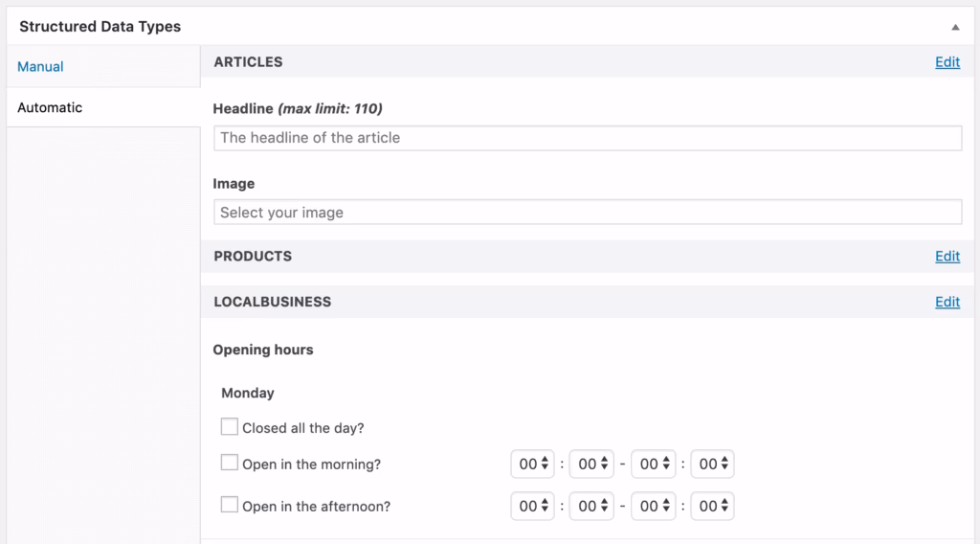980x544 pixels.
Task: Open morning end hour dropdown
Action: coord(654,465)
